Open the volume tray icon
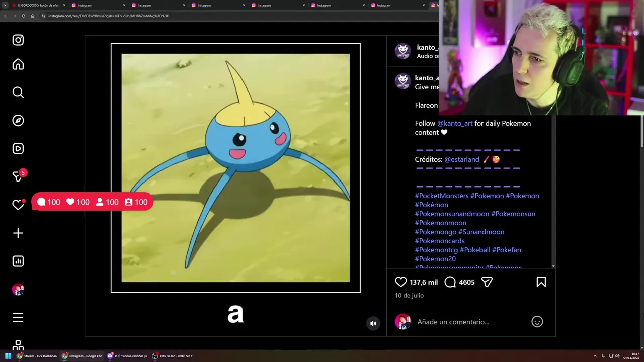Screen dimensions: 644x362 617,356
